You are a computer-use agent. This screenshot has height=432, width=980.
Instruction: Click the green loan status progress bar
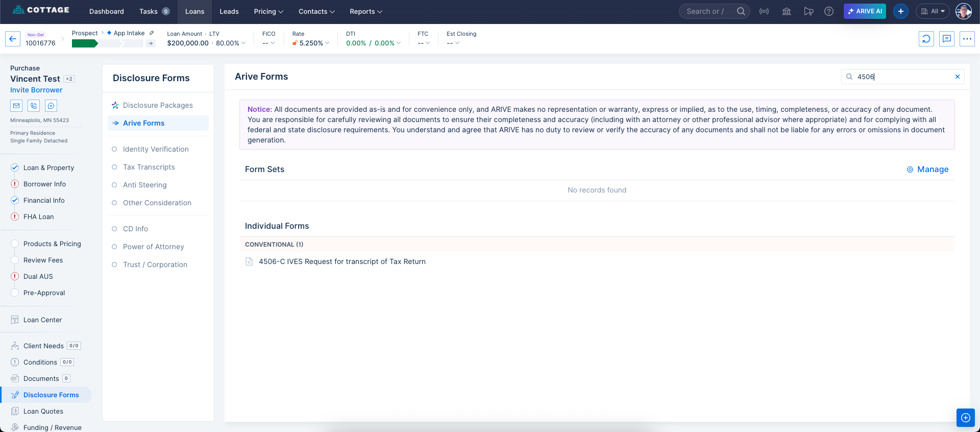108,43
